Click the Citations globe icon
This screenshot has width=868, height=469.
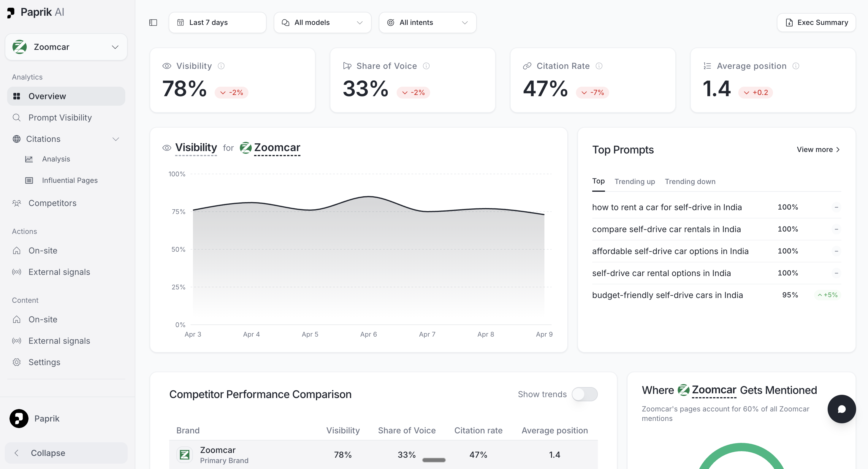click(17, 139)
